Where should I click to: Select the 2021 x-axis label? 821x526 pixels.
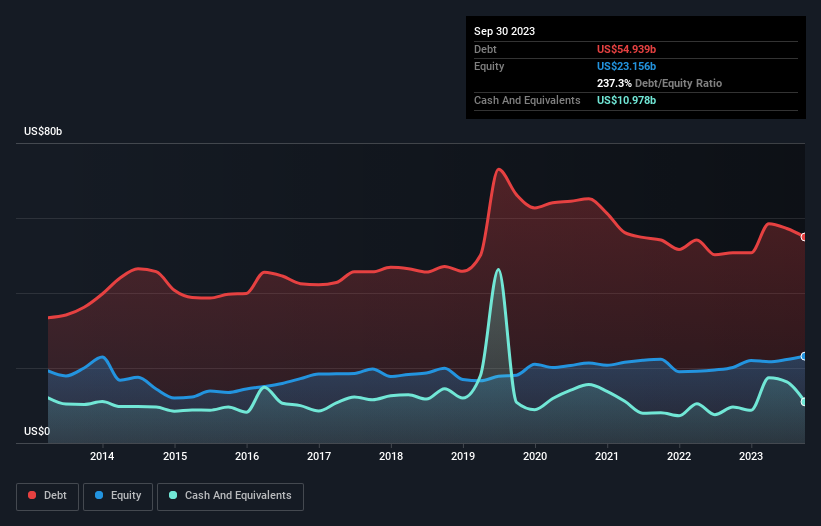[607, 456]
